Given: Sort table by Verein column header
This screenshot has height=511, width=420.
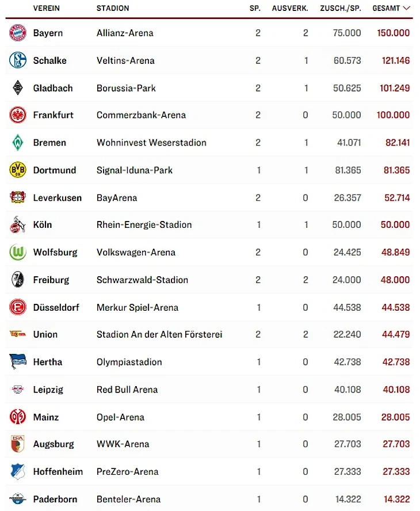Looking at the screenshot, I should pyautogui.click(x=47, y=8).
